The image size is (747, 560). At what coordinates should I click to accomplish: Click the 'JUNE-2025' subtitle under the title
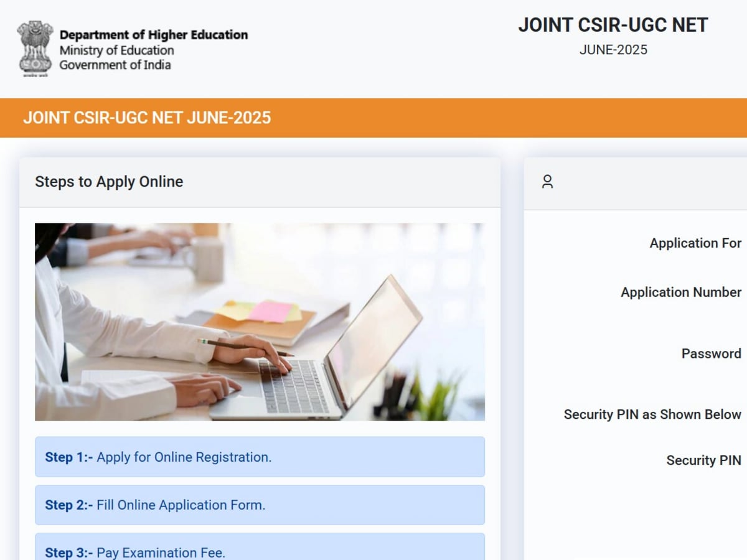point(613,50)
